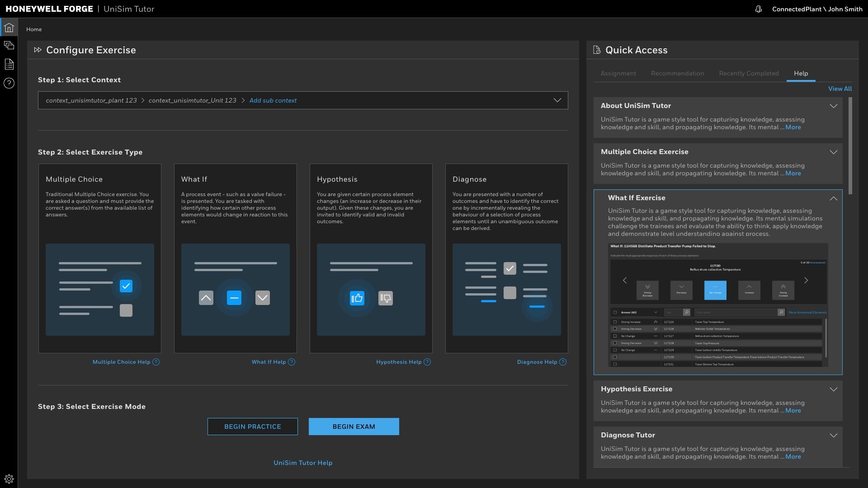Click the document icon beside Quick Access

597,50
